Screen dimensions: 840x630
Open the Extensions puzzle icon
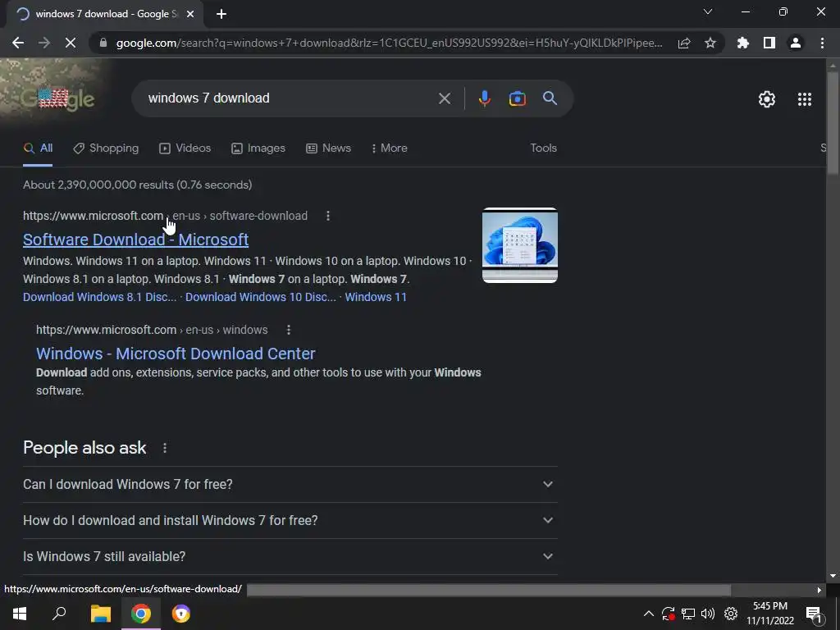coord(743,43)
